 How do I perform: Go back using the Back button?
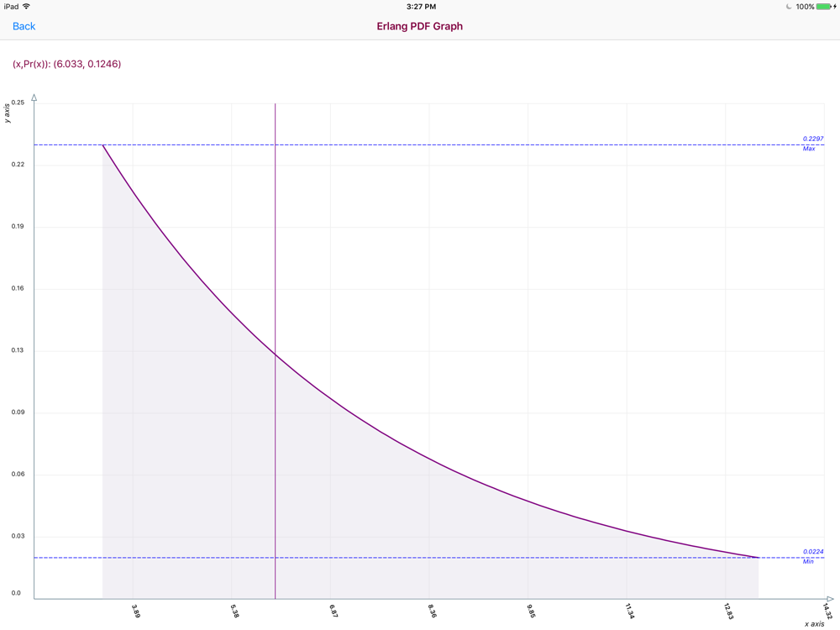coord(24,26)
